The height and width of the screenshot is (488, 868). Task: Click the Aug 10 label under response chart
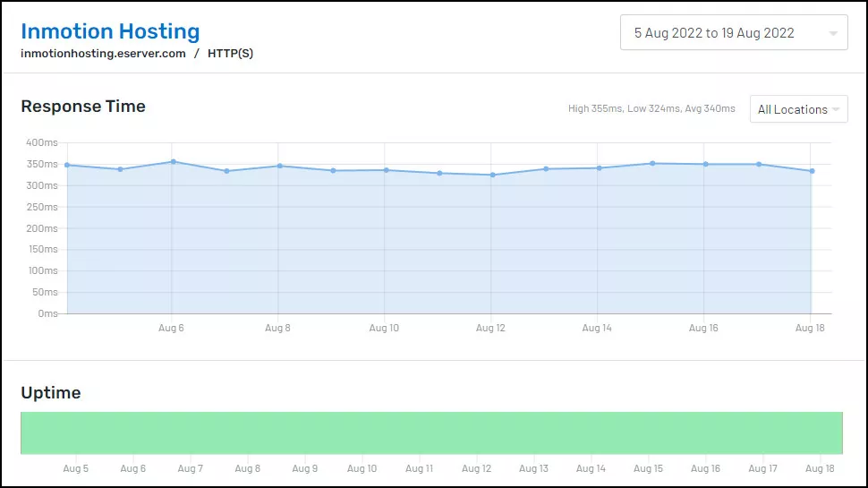384,328
